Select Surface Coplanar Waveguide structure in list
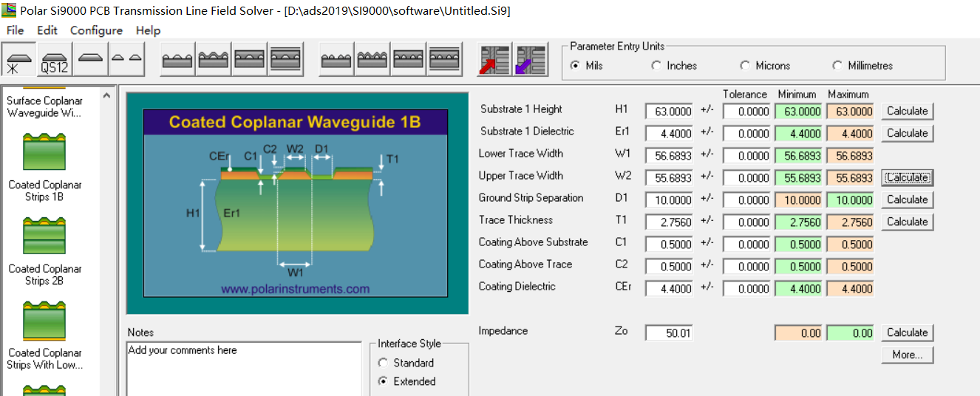Viewport: 980px width, 396px height. point(44,106)
